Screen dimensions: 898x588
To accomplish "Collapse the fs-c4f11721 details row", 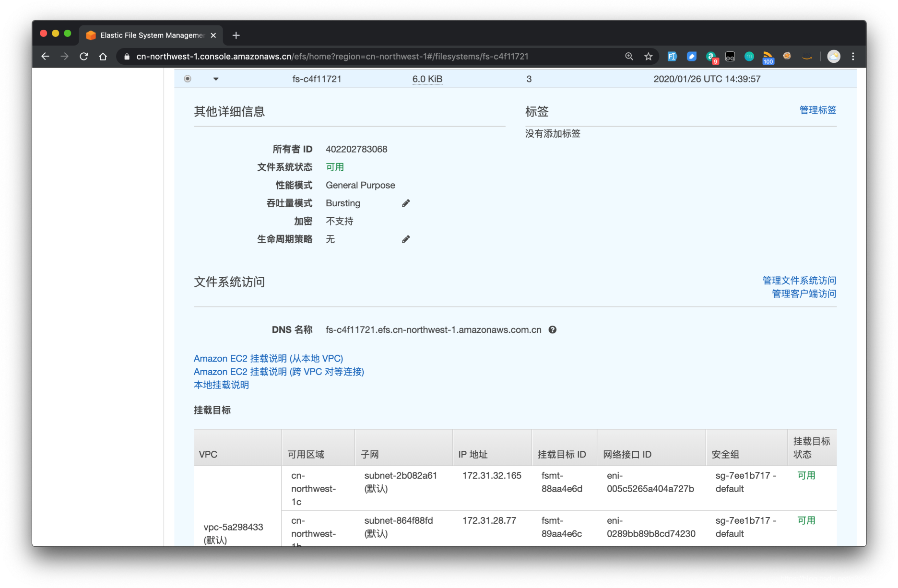I will tap(215, 79).
